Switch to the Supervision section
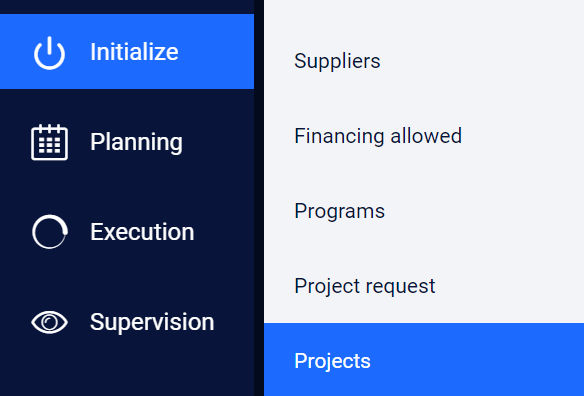 click(x=152, y=322)
